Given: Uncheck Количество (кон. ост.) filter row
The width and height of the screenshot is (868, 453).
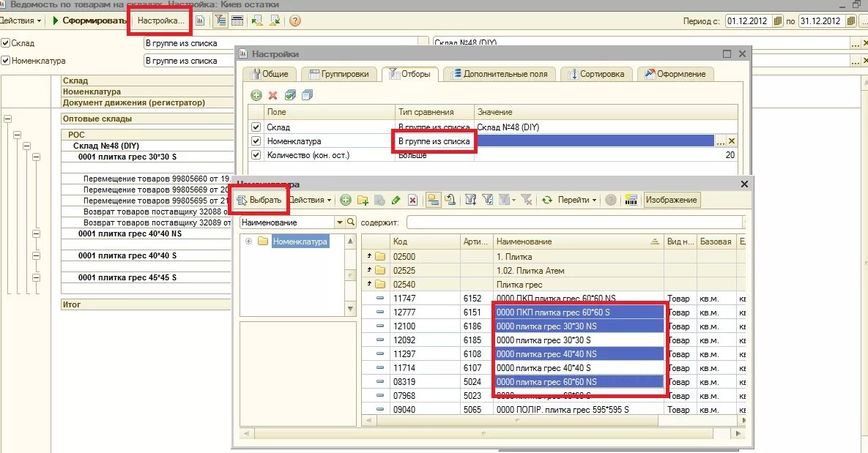Looking at the screenshot, I should [x=256, y=155].
